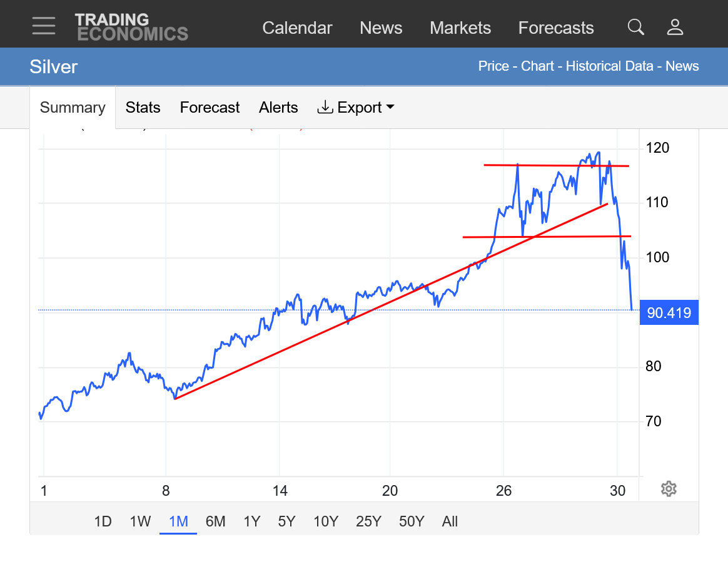The height and width of the screenshot is (564, 728).
Task: Click the Trading Economics logo
Action: click(131, 27)
